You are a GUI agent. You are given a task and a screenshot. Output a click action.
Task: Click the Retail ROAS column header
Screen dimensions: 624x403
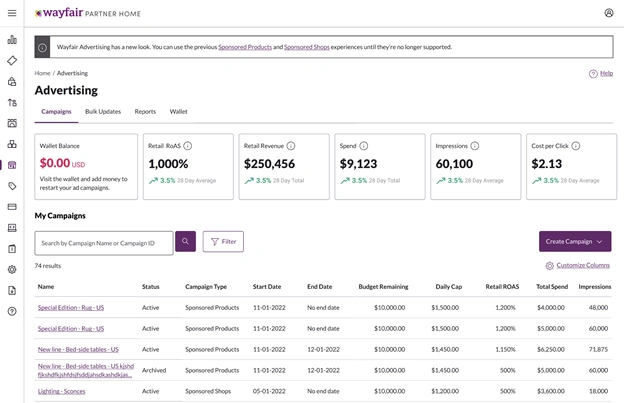click(x=502, y=287)
